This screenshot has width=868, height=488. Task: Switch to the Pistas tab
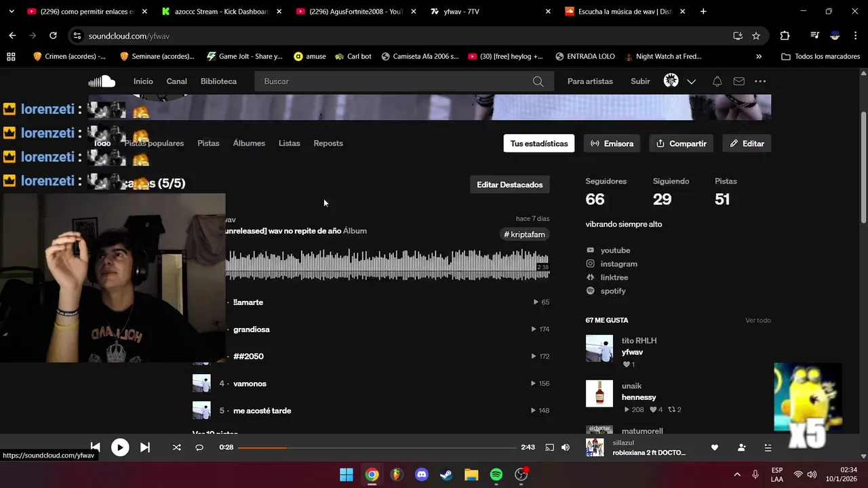[x=208, y=143]
